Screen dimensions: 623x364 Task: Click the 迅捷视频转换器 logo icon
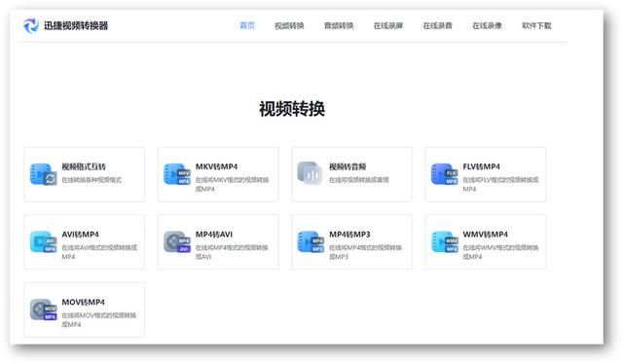[x=30, y=26]
